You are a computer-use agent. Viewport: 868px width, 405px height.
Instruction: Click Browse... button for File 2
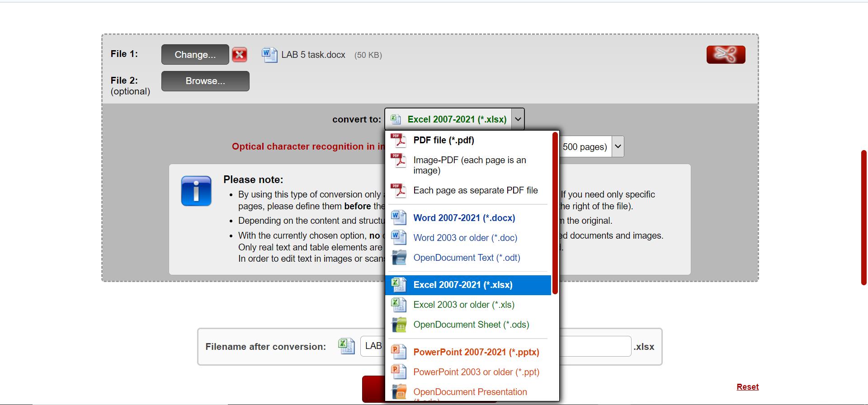point(205,81)
